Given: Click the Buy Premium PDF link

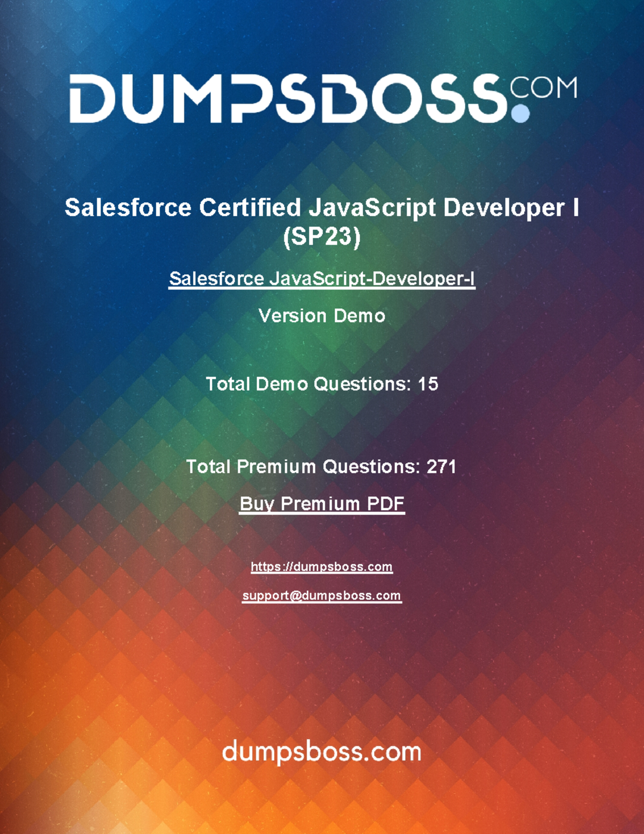Looking at the screenshot, I should (x=322, y=504).
